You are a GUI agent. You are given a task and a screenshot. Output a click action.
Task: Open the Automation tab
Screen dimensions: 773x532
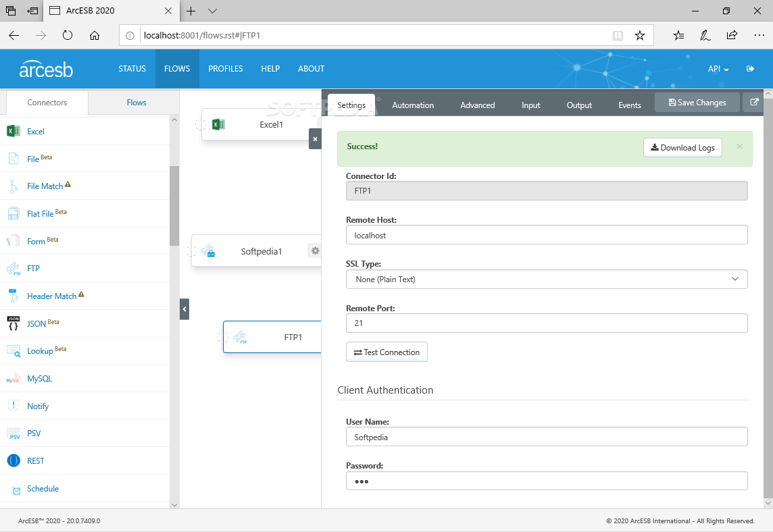(x=413, y=105)
